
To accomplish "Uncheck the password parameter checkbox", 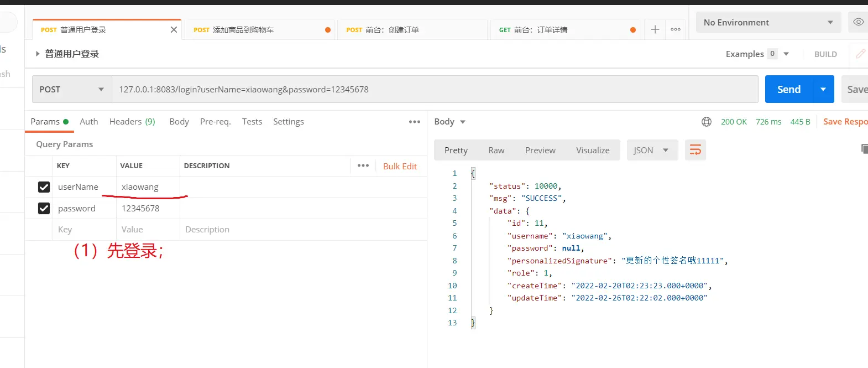I will coord(44,209).
